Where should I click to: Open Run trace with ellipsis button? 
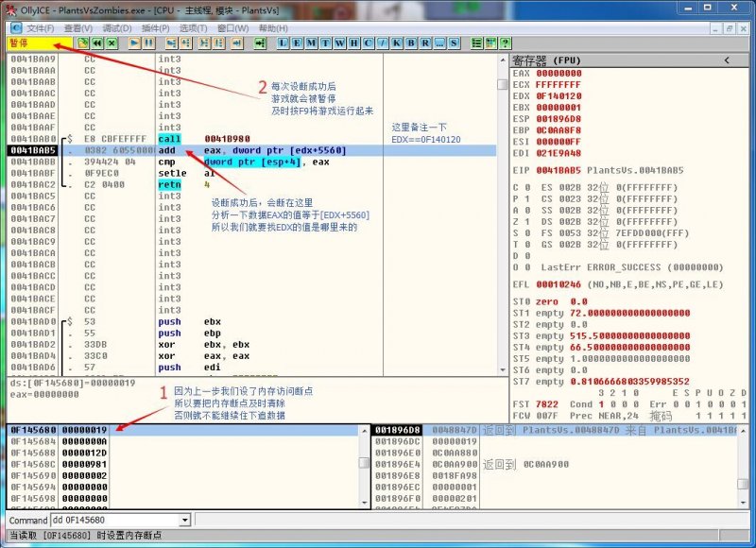(439, 43)
